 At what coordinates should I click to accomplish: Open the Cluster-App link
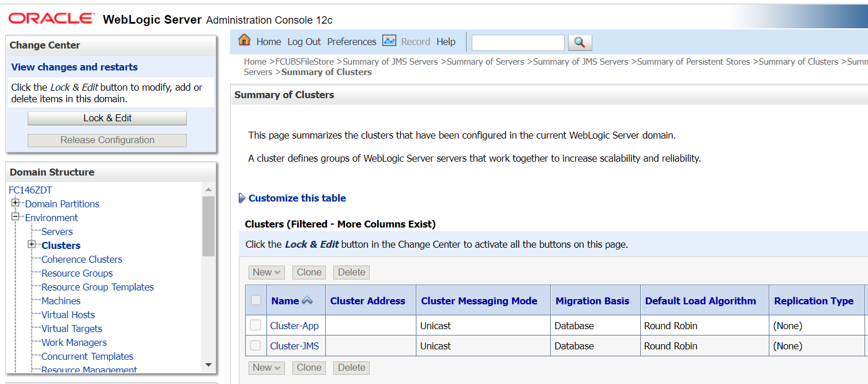coord(294,326)
